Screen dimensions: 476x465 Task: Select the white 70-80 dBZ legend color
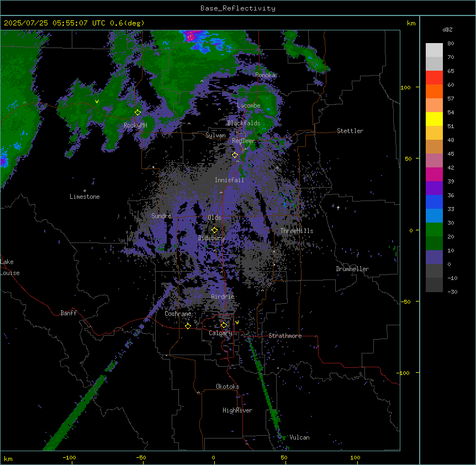(x=434, y=50)
